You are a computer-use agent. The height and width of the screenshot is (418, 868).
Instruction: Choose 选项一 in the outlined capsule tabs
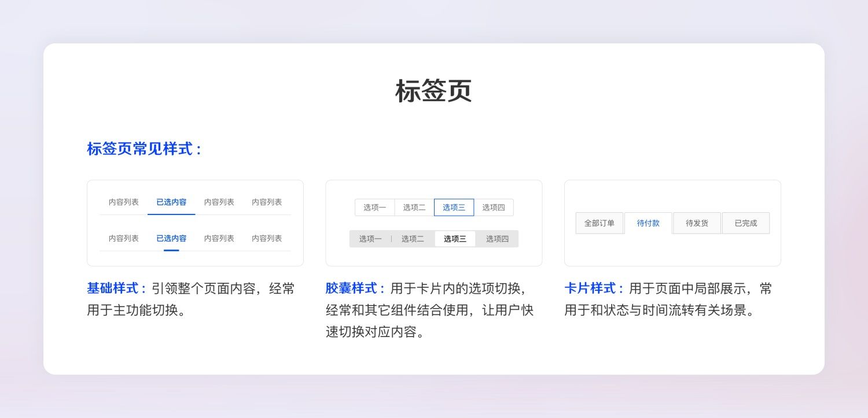(375, 208)
